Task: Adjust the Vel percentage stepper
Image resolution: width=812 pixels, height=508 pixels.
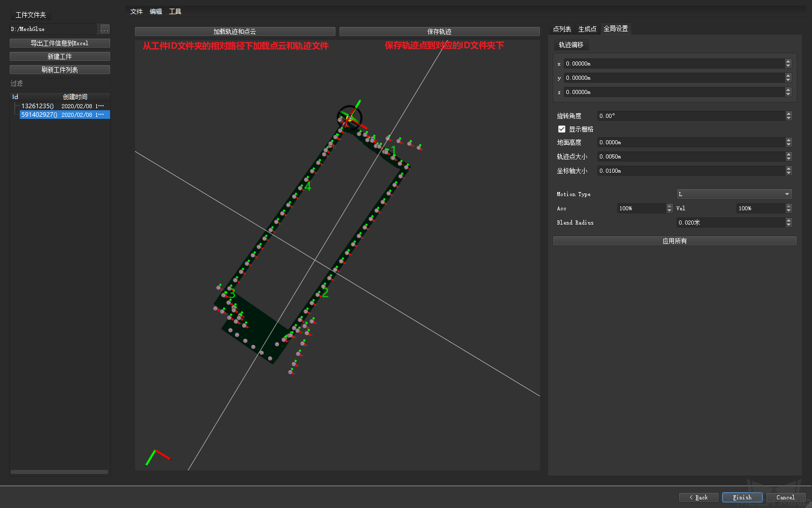Action: tap(789, 208)
